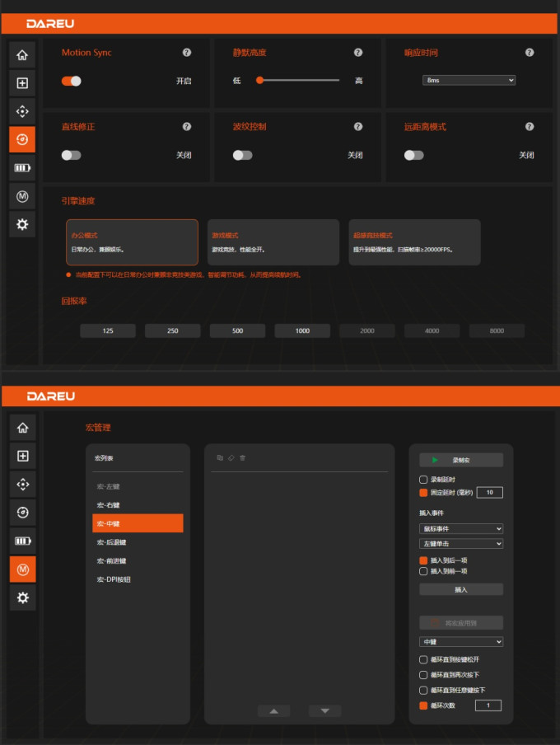Open the 中键 target button dropdown
This screenshot has height=745, width=560.
(461, 642)
